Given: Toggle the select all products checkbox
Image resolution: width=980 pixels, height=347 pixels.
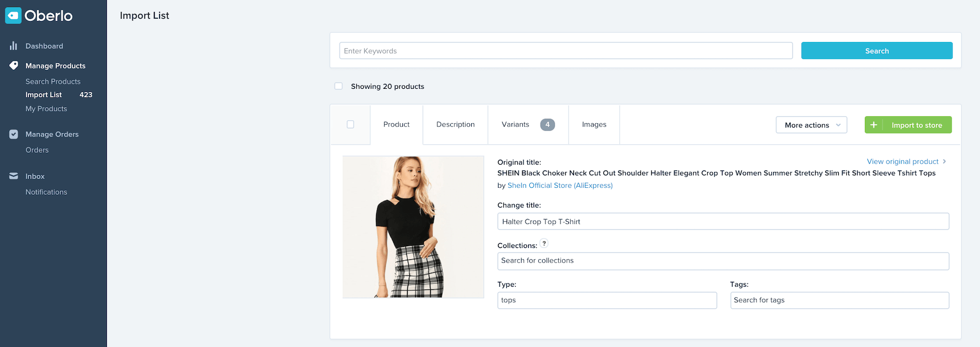Looking at the screenshot, I should tap(338, 86).
